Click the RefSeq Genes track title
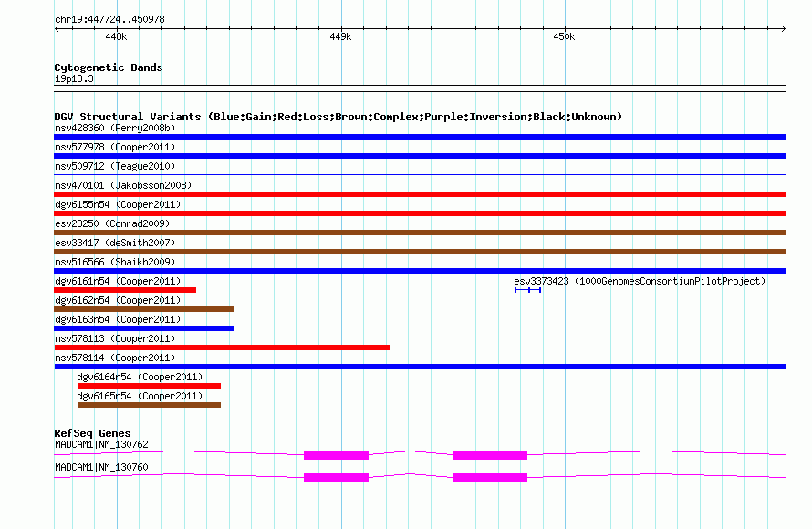Image resolution: width=812 pixels, height=529 pixels. 92,433
